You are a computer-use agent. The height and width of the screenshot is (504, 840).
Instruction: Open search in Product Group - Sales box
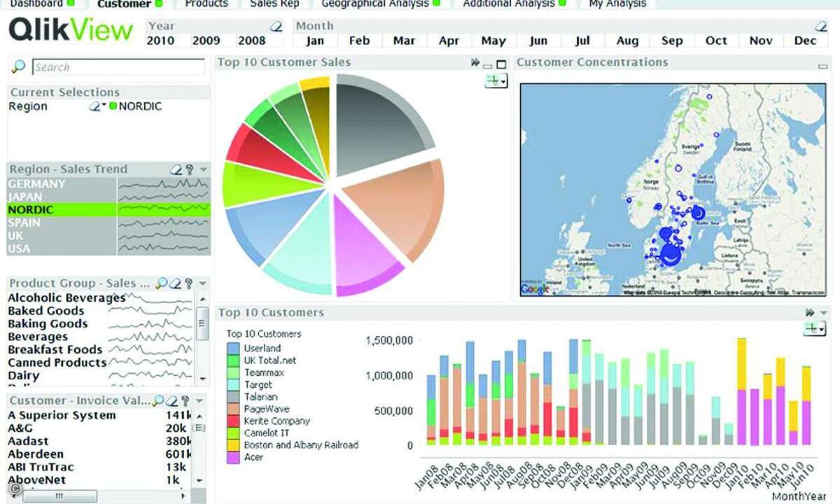[162, 283]
